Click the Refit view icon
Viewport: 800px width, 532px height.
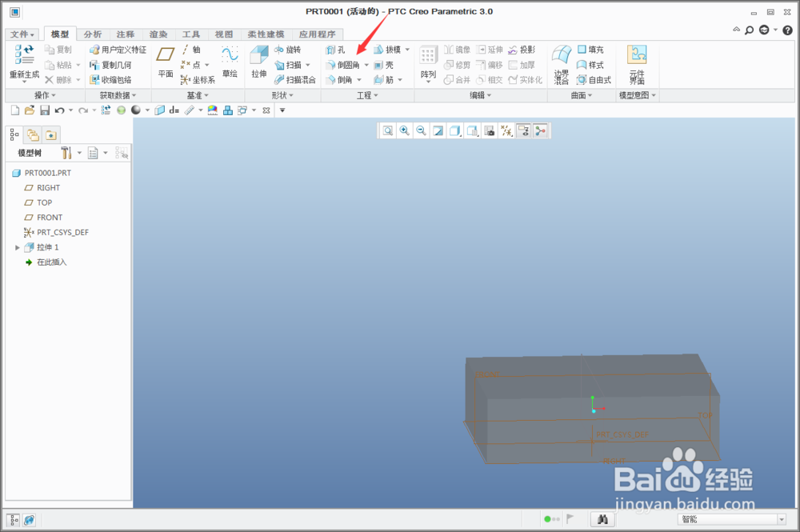388,131
